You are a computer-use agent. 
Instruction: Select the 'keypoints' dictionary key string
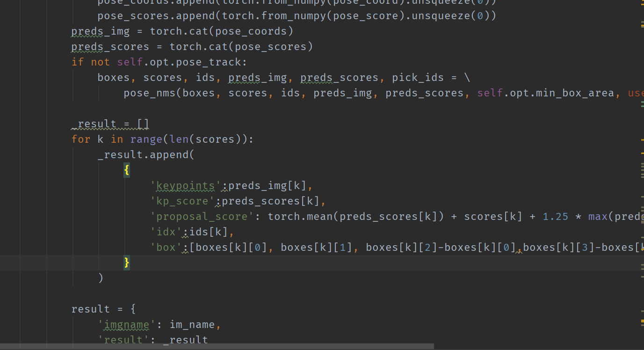point(185,185)
